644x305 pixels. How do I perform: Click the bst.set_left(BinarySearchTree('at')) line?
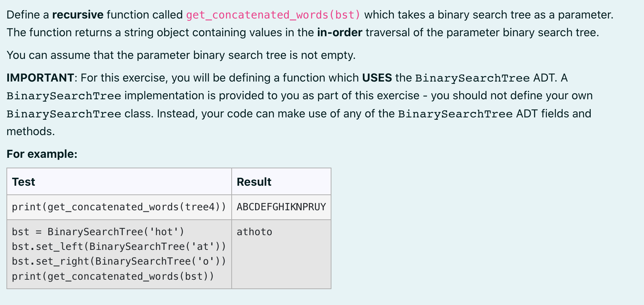coord(119,246)
